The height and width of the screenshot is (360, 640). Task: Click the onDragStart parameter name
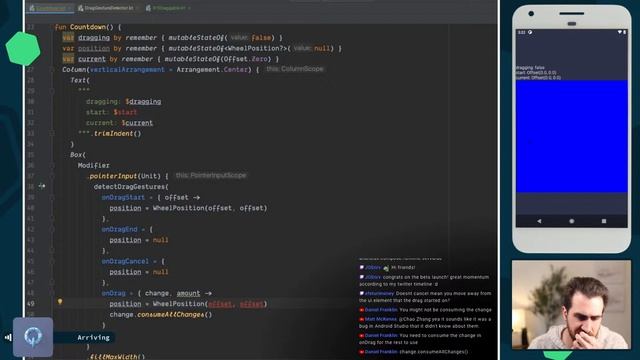pos(123,197)
